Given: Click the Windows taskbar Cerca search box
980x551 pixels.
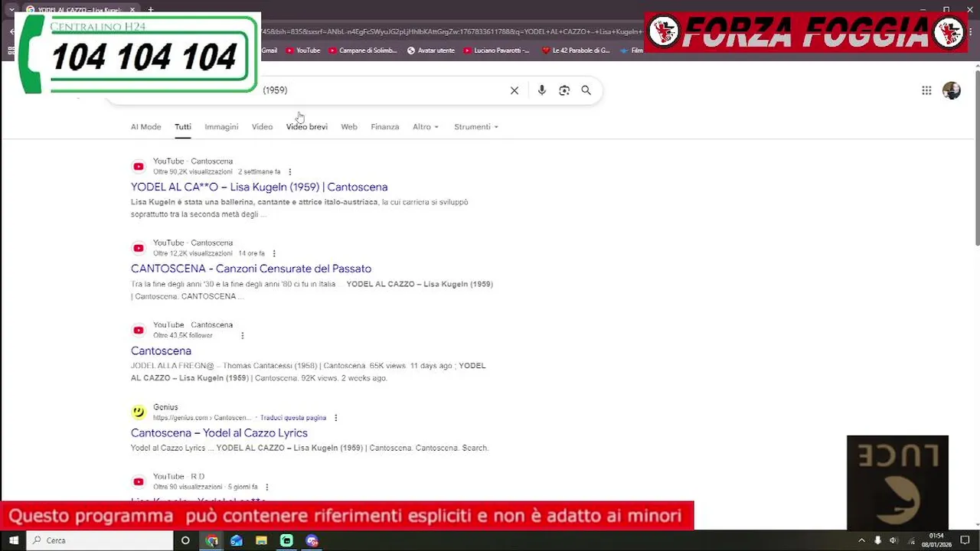Looking at the screenshot, I should tap(100, 540).
